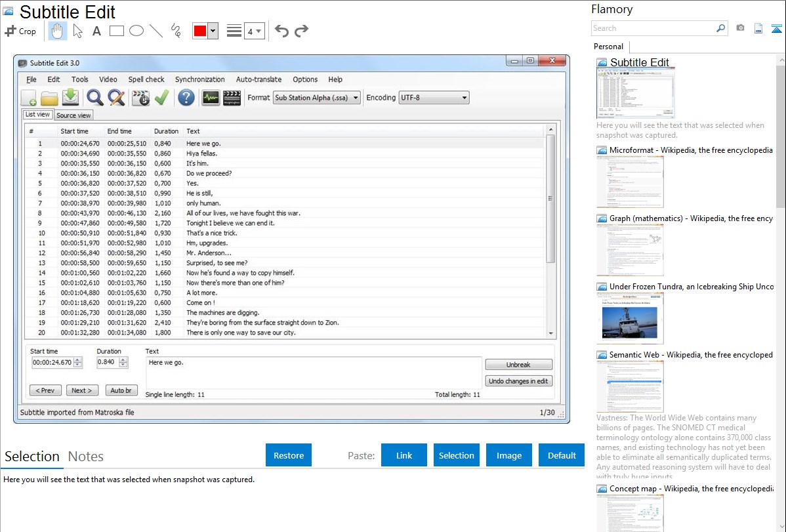Open the Under Frozen Tundra snapshot thumbnail
Viewport: 786px width, 532px height.
pos(630,318)
